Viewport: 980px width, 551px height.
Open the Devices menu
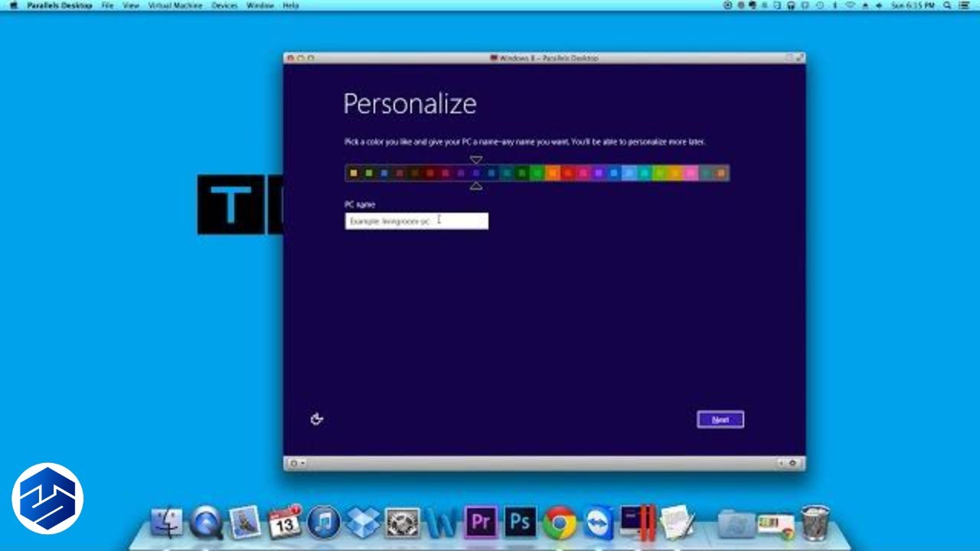224,5
